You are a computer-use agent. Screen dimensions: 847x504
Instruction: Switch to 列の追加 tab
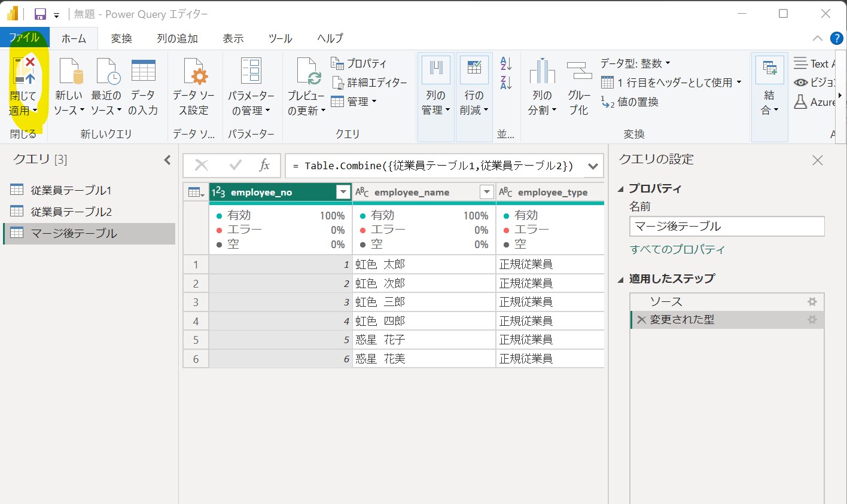click(x=177, y=38)
